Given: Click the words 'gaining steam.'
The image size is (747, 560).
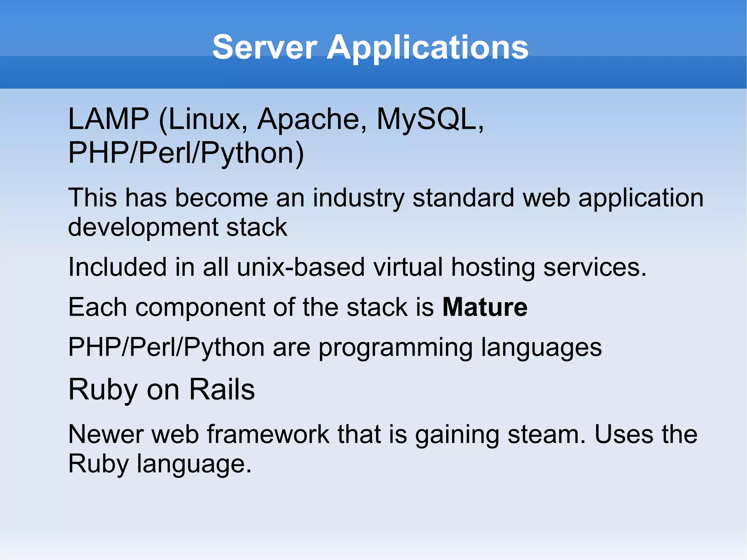Looking at the screenshot, I should 500,435.
